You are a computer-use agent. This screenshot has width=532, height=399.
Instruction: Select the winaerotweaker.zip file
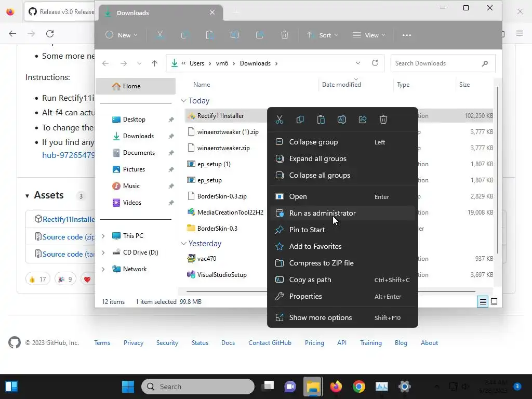pyautogui.click(x=223, y=148)
